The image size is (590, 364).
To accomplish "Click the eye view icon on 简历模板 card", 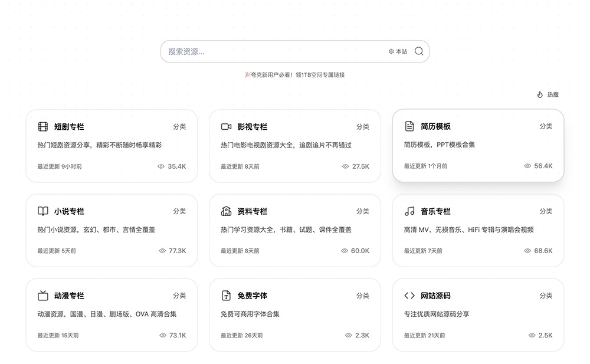I will point(527,166).
